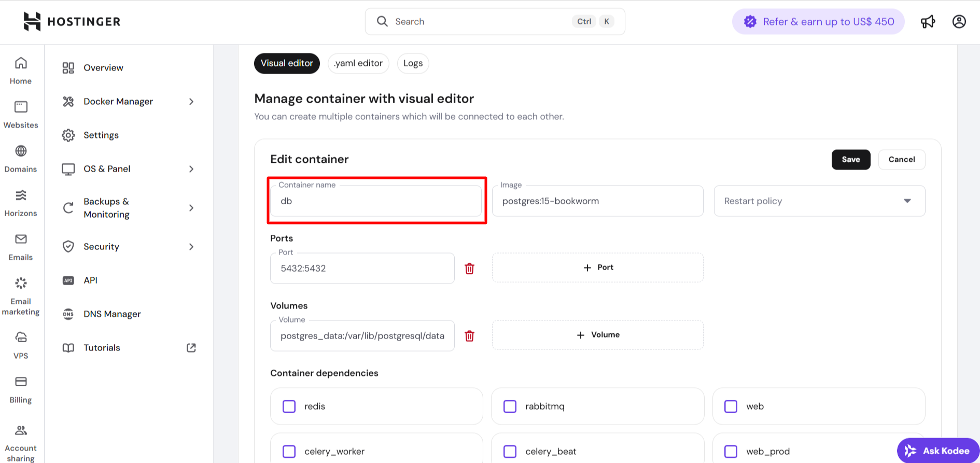Viewport: 980px width, 463px height.
Task: Expand Backups & Monitoring submenu
Action: (x=191, y=208)
